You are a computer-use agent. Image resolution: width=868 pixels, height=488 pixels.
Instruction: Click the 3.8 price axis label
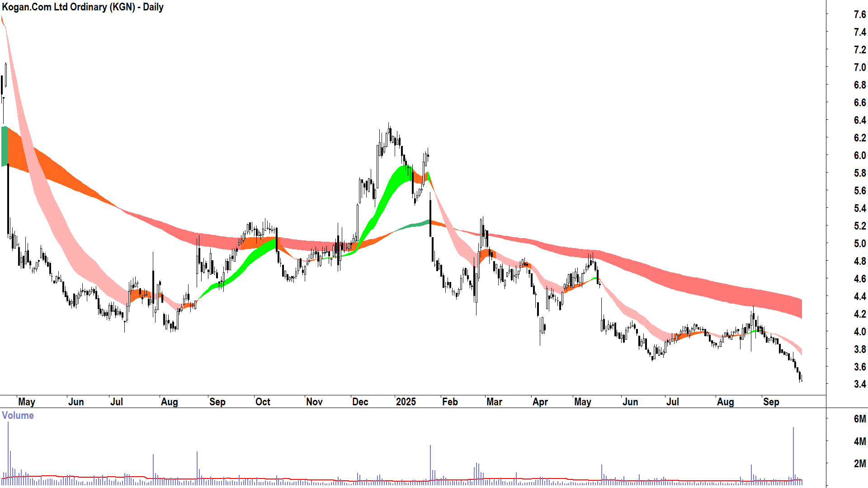(859, 349)
